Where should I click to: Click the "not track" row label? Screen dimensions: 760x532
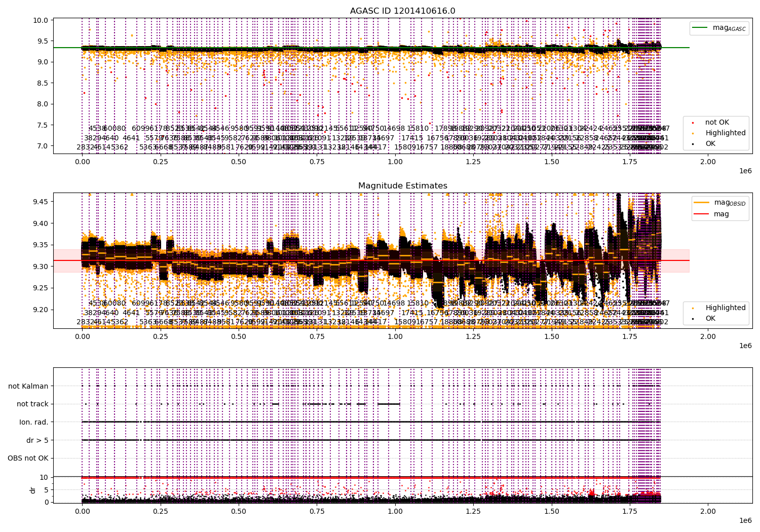click(x=32, y=404)
